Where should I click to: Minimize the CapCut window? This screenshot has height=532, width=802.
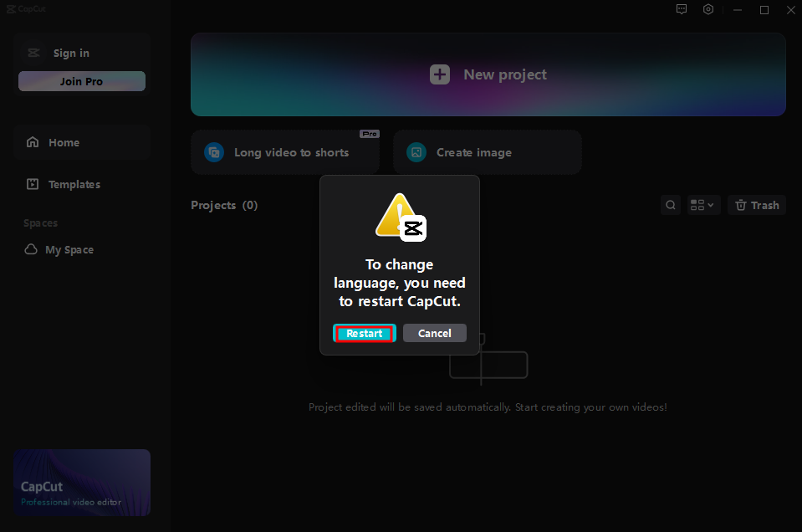(x=738, y=10)
